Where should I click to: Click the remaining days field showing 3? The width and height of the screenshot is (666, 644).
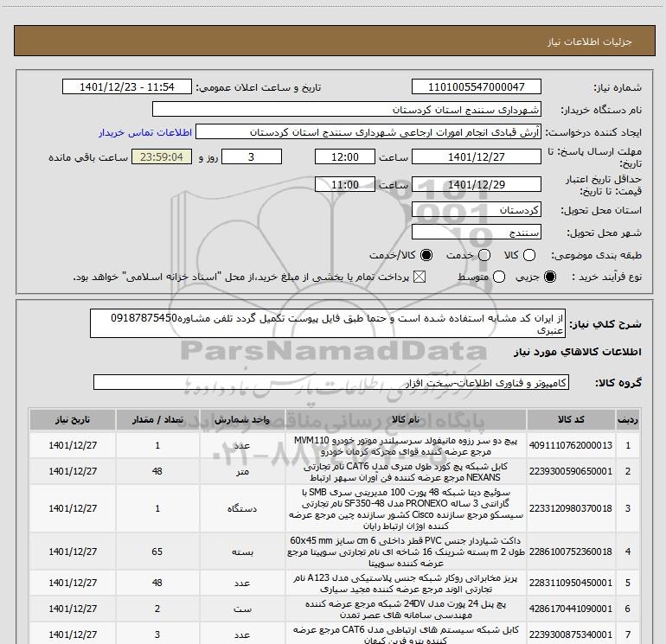coord(252,156)
